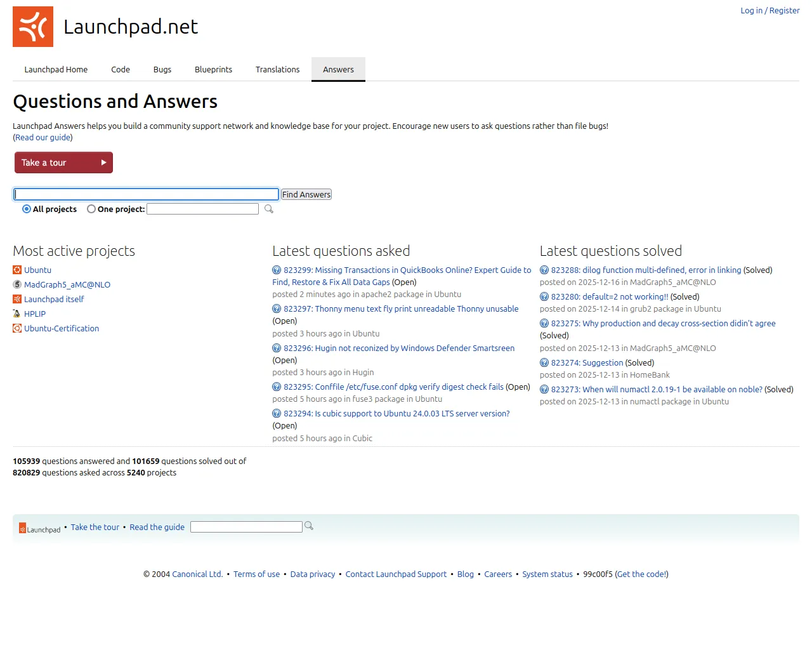The image size is (812, 650).
Task: Click the Find Answers button
Action: (x=306, y=194)
